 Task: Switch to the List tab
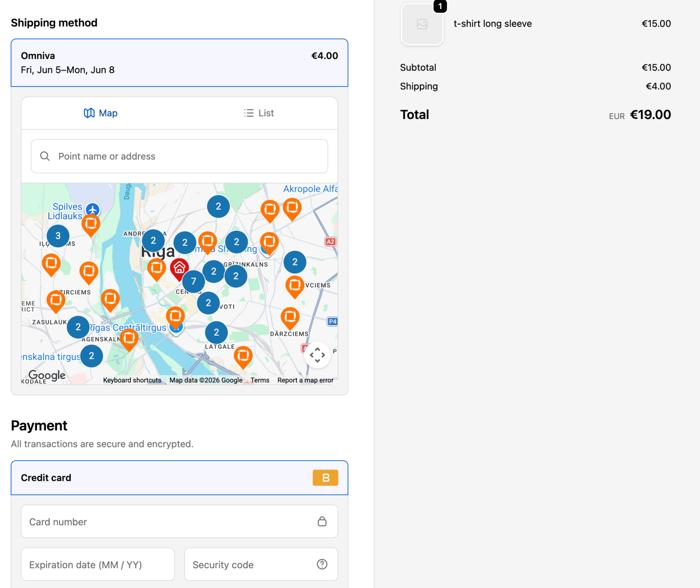coord(259,113)
